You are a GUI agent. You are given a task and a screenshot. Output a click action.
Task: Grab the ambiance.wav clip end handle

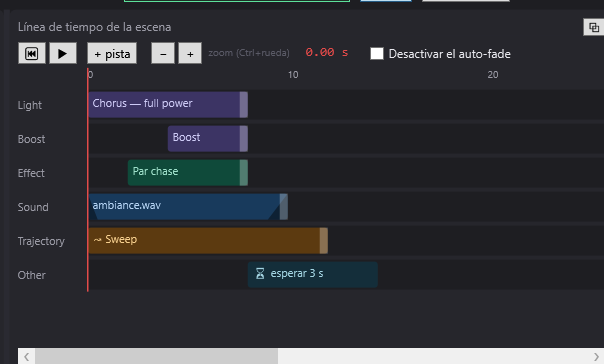click(284, 206)
